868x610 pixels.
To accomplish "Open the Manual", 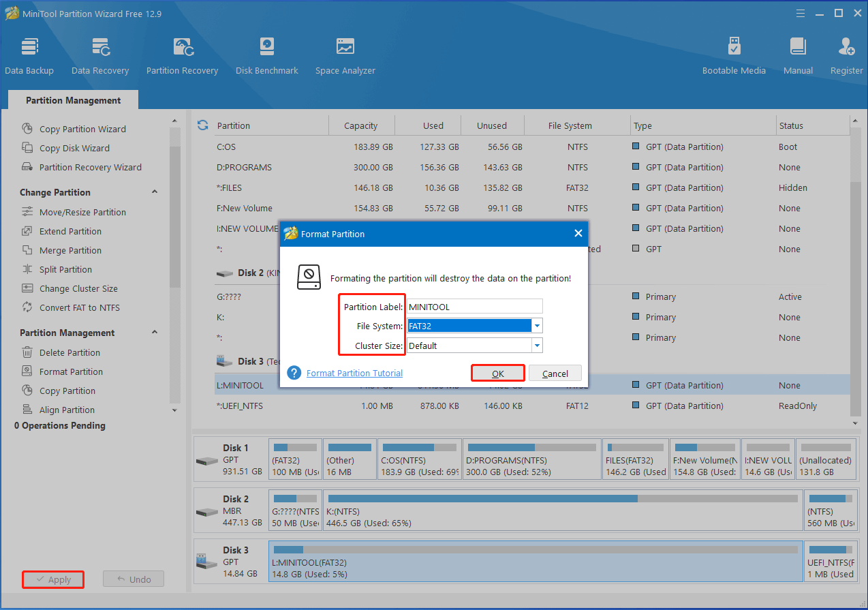I will tap(798, 56).
